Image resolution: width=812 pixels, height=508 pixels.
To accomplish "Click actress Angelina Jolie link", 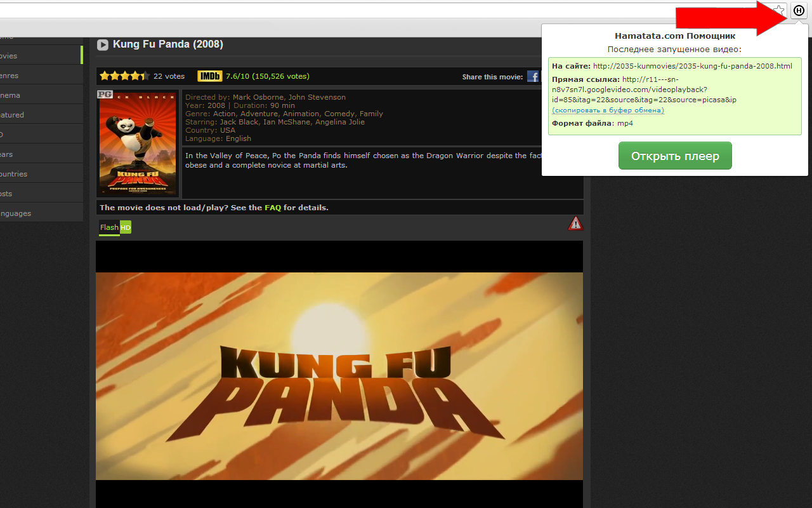I will (x=339, y=122).
